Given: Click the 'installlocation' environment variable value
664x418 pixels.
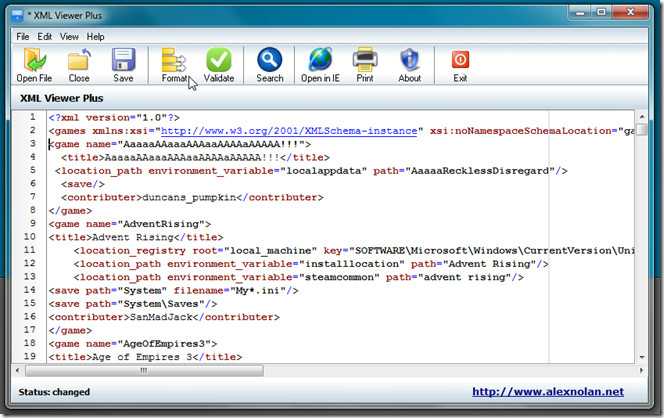Looking at the screenshot, I should (x=352, y=264).
